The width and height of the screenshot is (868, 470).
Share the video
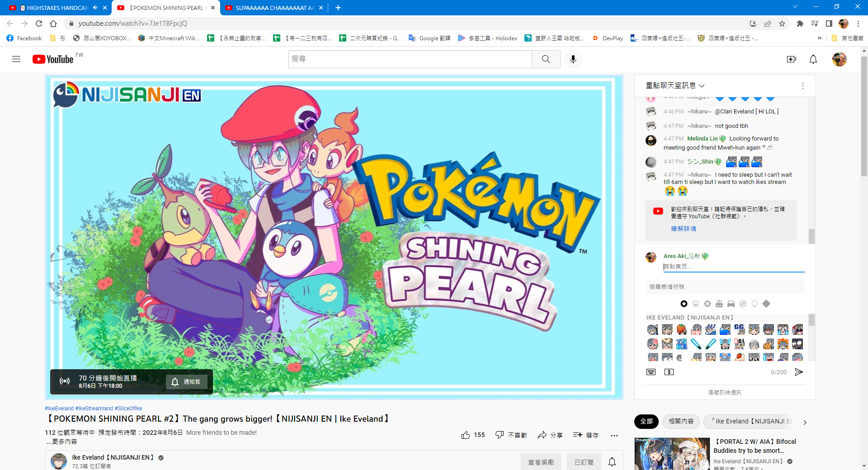tap(550, 435)
